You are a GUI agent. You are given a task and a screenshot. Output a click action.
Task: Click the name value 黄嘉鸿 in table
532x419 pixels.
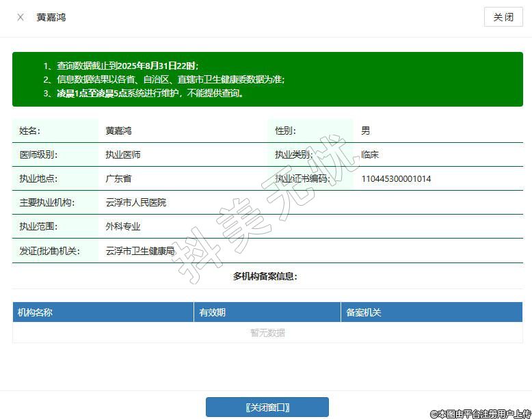click(x=118, y=131)
